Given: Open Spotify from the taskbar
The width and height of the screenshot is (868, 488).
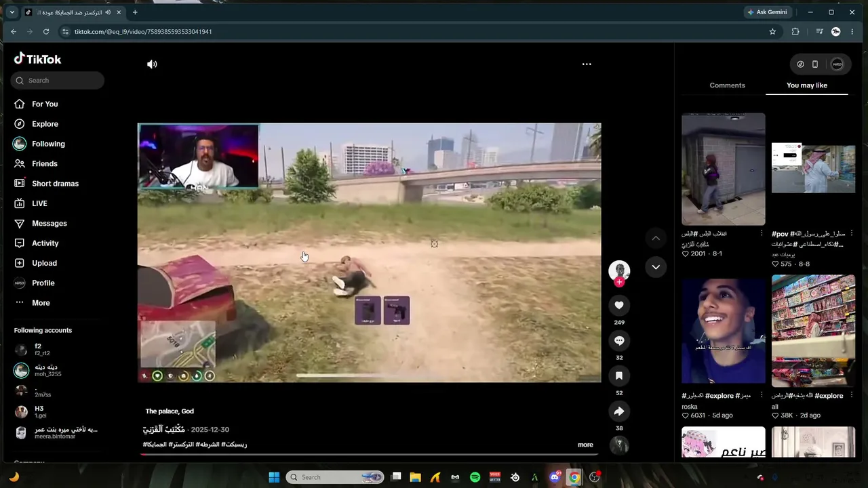Looking at the screenshot, I should click(x=475, y=477).
